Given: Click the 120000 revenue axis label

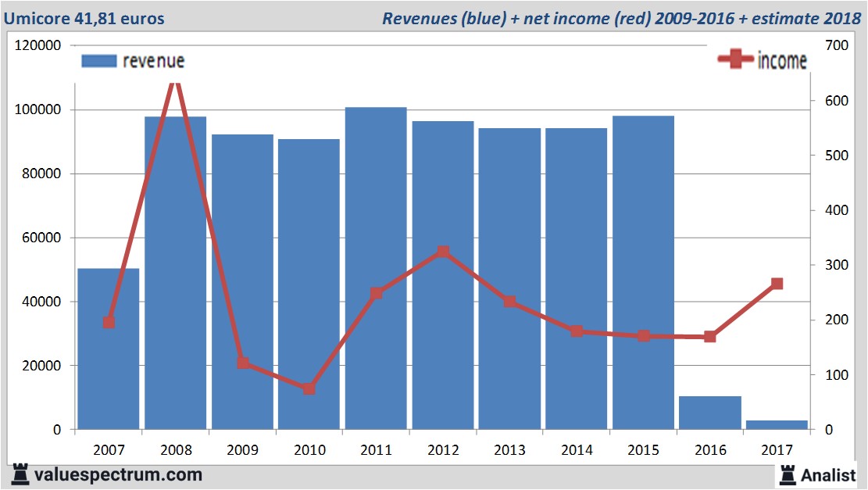Looking at the screenshot, I should (38, 45).
